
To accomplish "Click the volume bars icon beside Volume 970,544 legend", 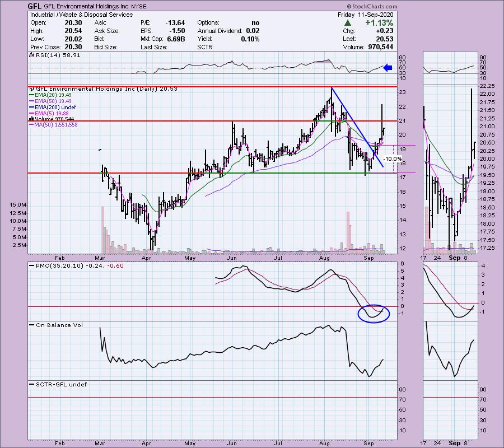I will click(31, 119).
